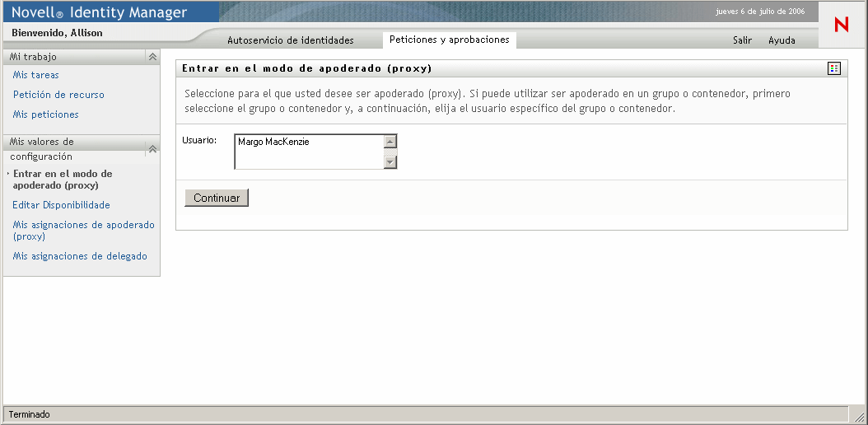868x425 pixels.
Task: Open Mis asignaciones de delegado
Action: coord(80,256)
